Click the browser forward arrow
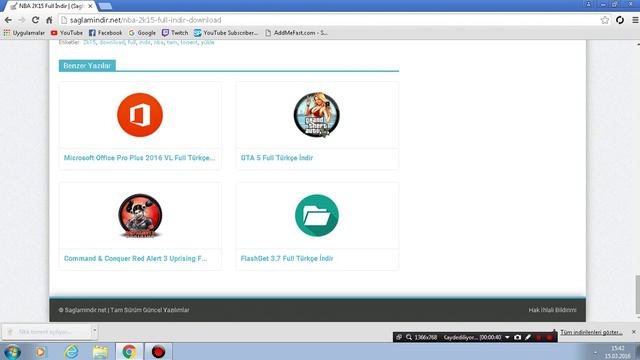The width and height of the screenshot is (640, 360). tap(22, 20)
